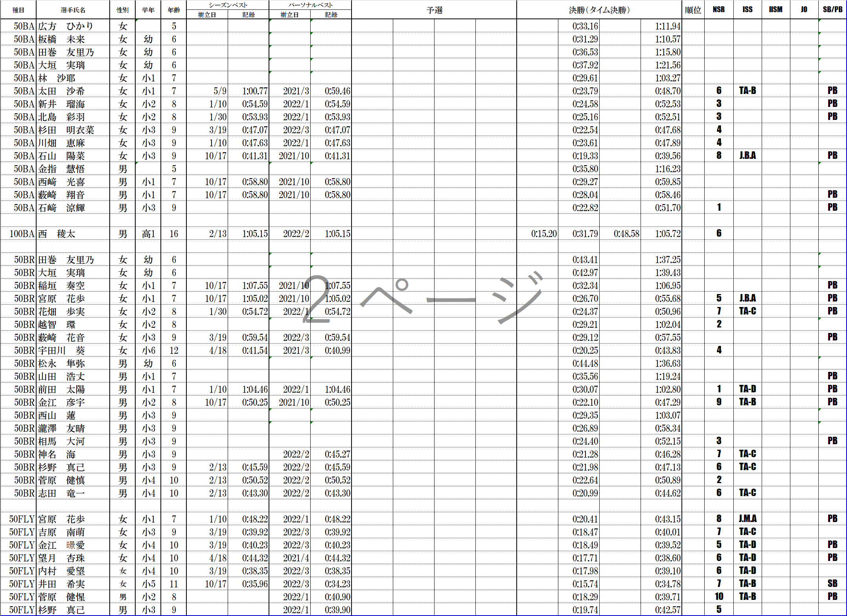Click the split time 0:15.20
Viewport: 847px width, 616px height.
538,234
